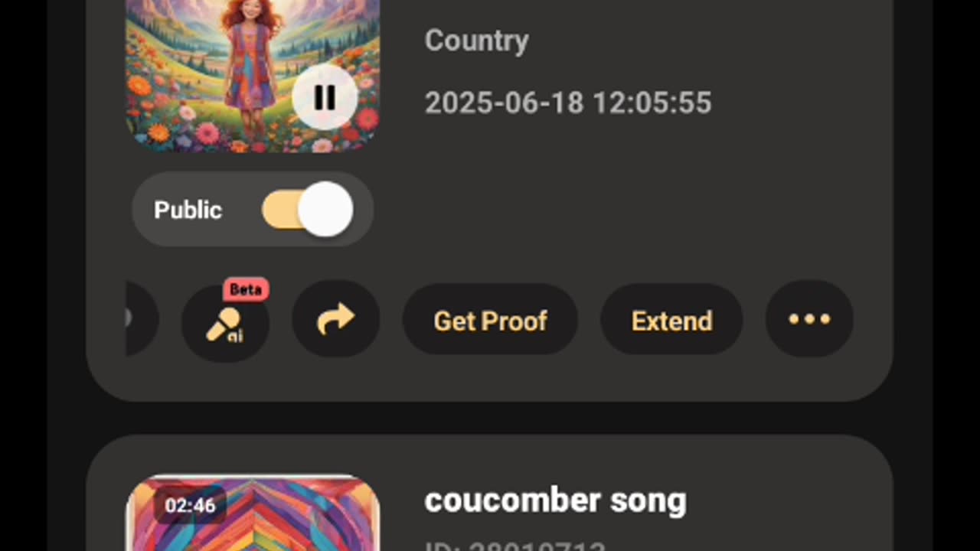This screenshot has height=551, width=980.
Task: Open the coucomber song title
Action: [555, 500]
